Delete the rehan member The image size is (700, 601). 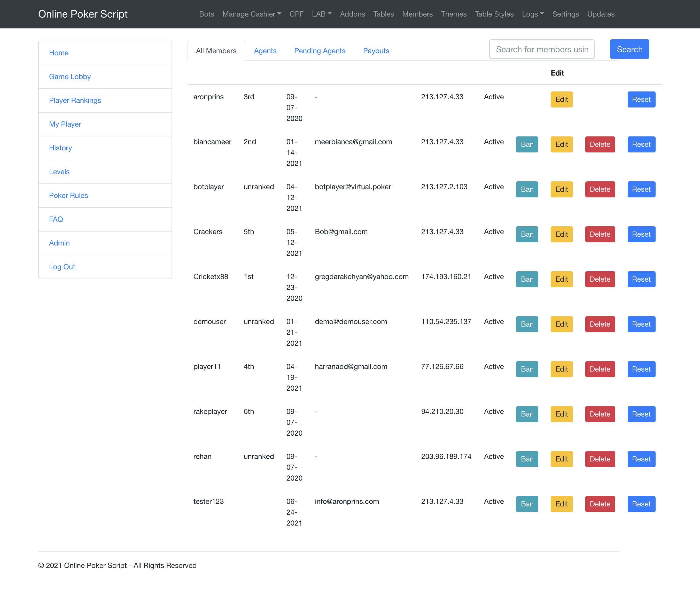click(600, 459)
